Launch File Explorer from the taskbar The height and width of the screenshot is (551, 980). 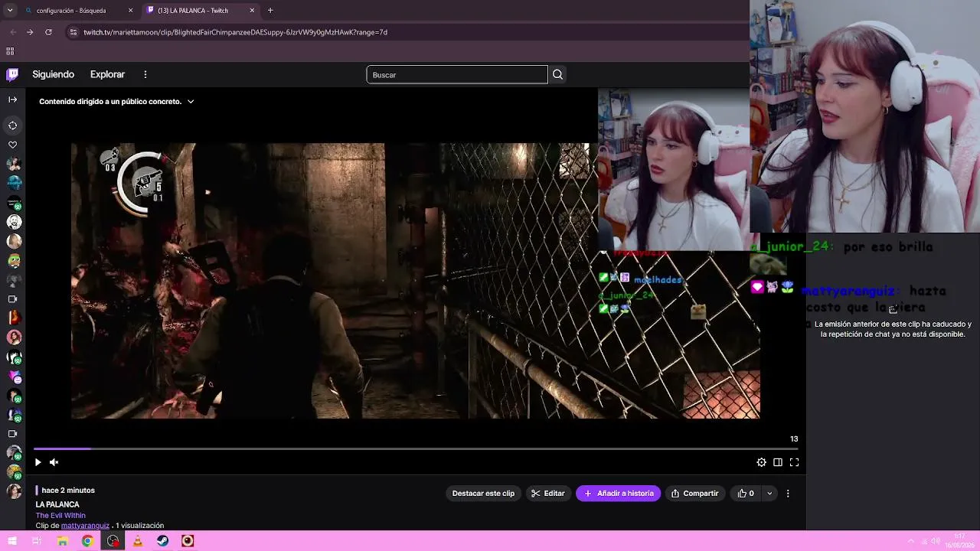click(62, 541)
